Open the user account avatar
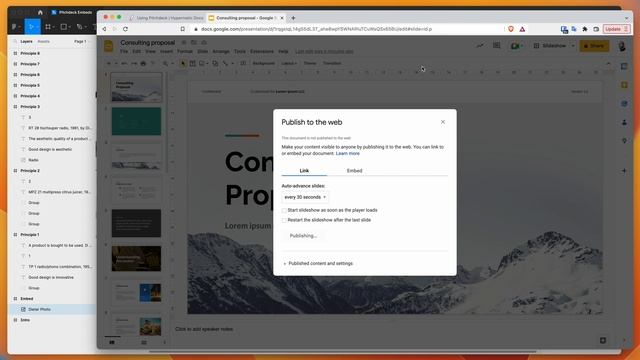Viewport: 640px width, 360px height. [622, 46]
